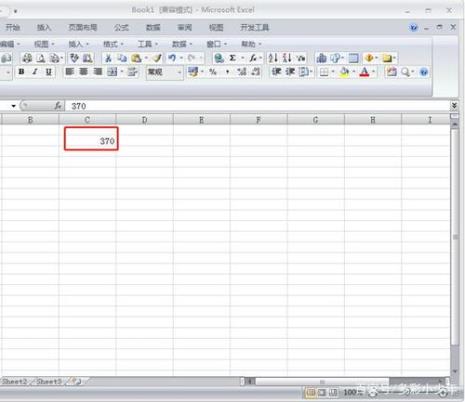Click the Print icon in the toolbar
The image size is (465, 402).
27,58
